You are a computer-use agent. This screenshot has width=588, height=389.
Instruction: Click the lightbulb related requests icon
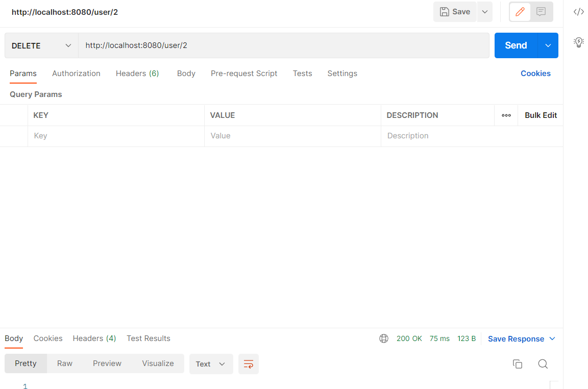pos(579,42)
